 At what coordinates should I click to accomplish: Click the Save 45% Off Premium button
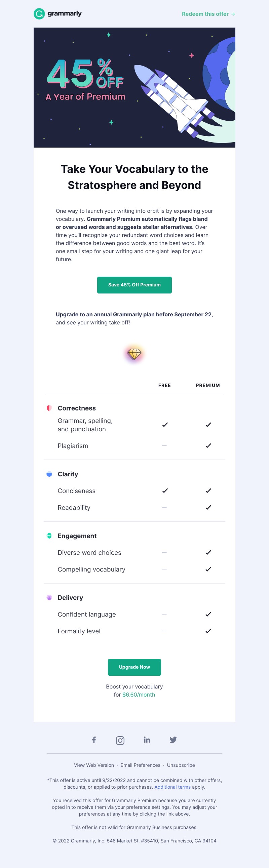(134, 285)
